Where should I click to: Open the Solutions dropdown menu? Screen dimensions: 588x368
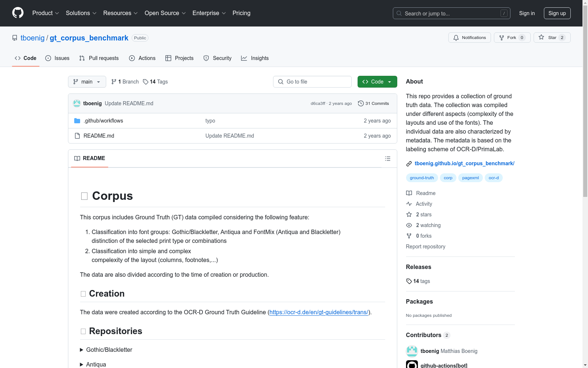pyautogui.click(x=81, y=13)
